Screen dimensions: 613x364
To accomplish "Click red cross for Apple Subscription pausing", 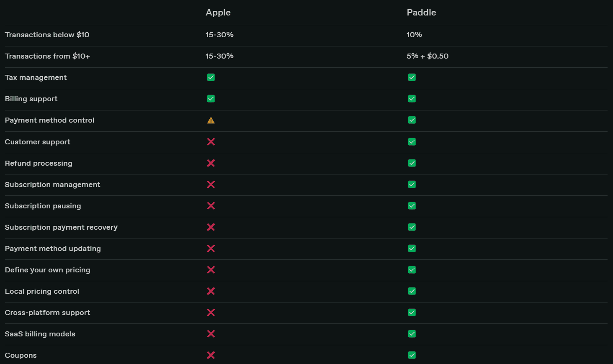I will click(211, 206).
